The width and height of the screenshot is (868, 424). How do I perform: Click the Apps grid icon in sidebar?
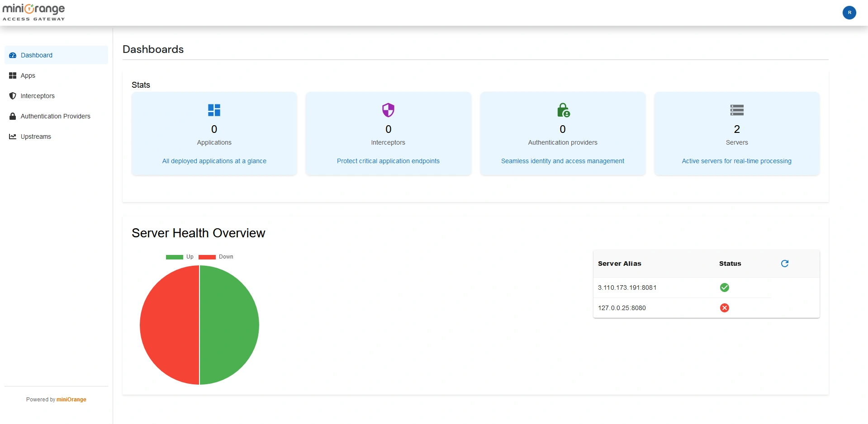[13, 75]
